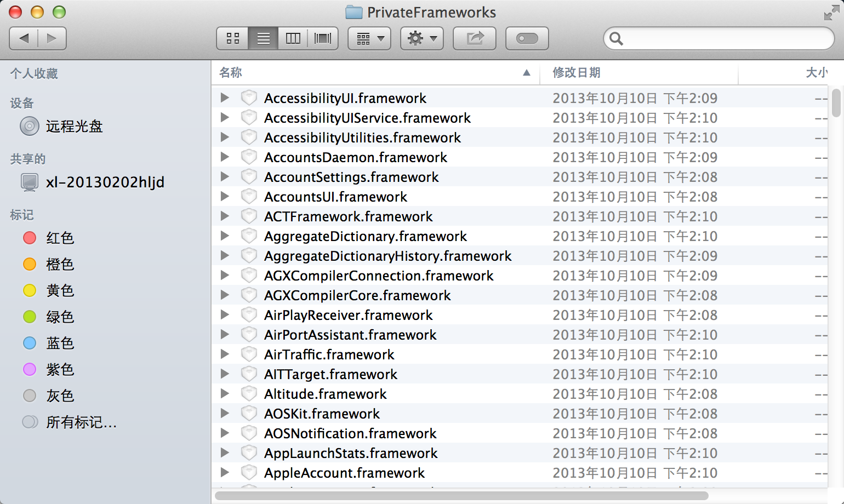Click the AGXCompilerConnection.framework bundle icon
844x504 pixels.
249,275
